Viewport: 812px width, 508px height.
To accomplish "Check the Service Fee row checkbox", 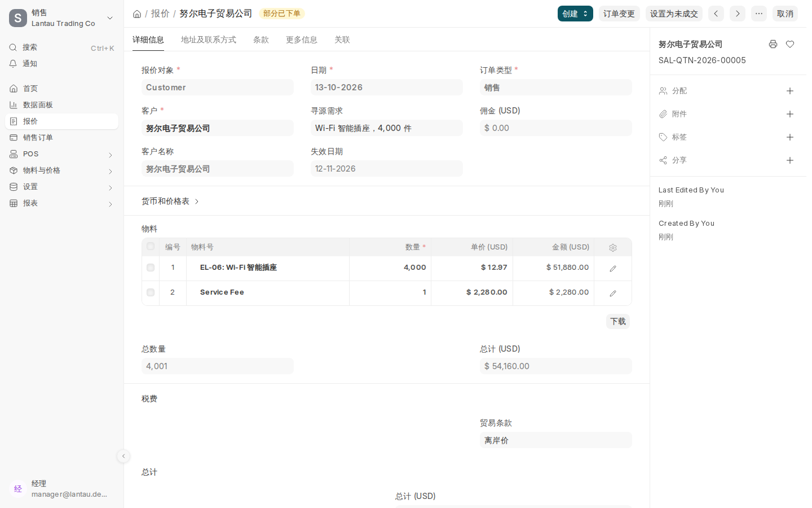I will click(151, 292).
